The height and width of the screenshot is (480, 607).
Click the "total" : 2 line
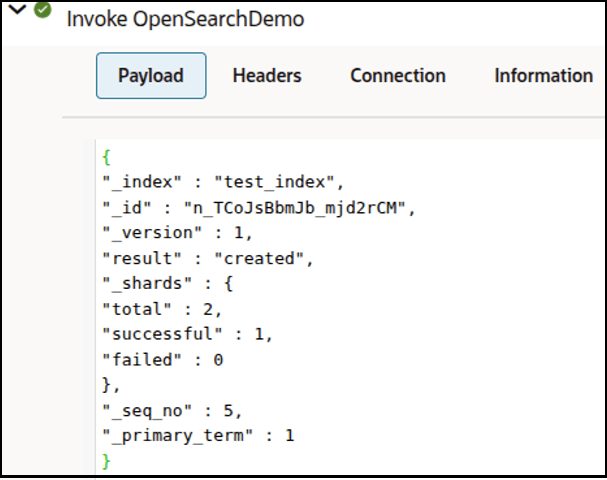click(162, 309)
